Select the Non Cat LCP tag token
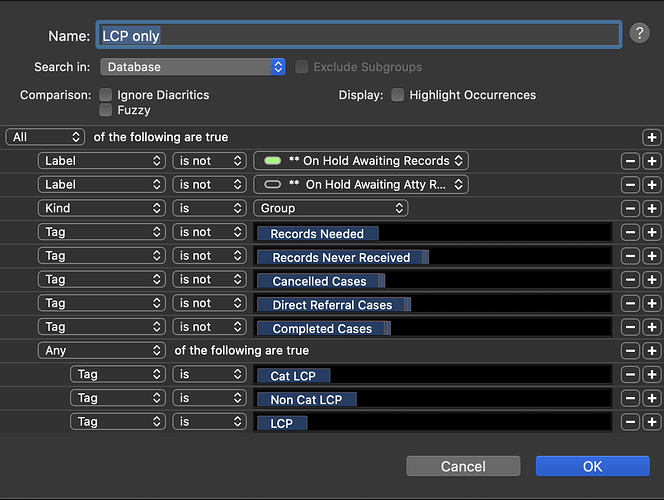Viewport: 664px width, 500px height. pos(307,400)
